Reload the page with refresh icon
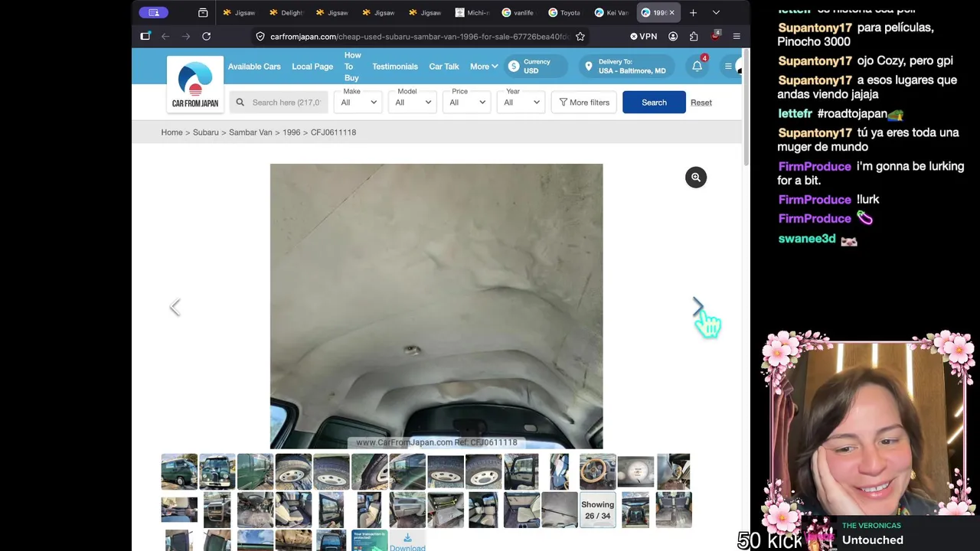Viewport: 980px width, 551px height. (206, 36)
